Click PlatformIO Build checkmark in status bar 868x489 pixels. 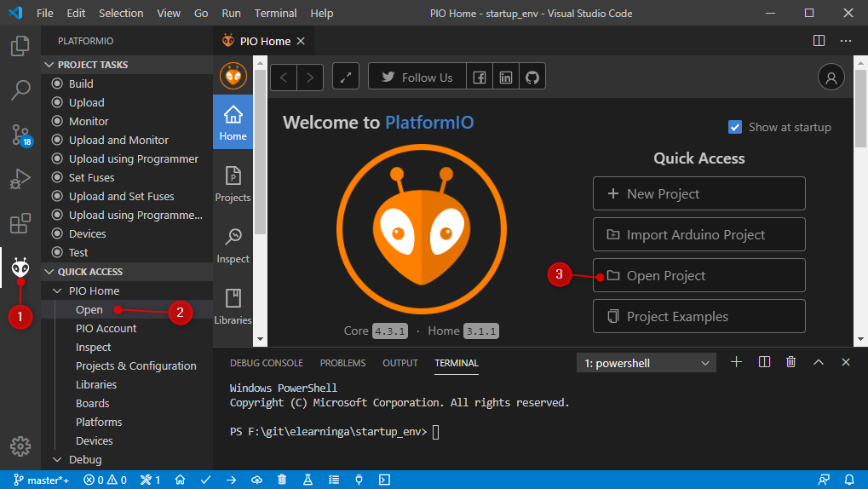click(205, 480)
